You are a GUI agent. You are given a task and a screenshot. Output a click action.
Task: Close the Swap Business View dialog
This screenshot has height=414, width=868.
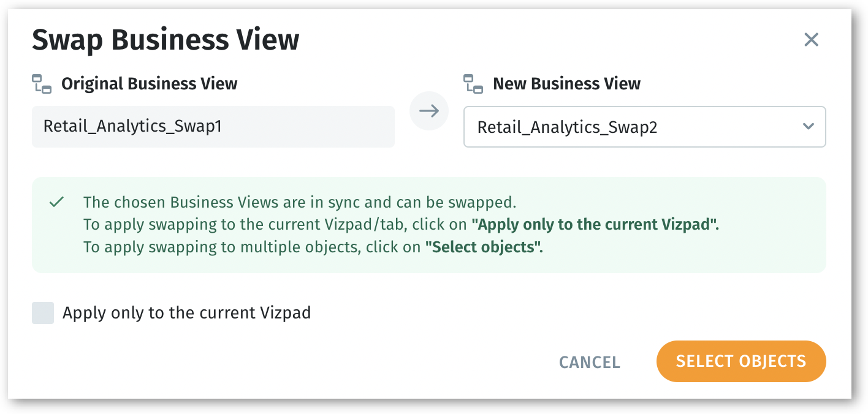tap(811, 40)
